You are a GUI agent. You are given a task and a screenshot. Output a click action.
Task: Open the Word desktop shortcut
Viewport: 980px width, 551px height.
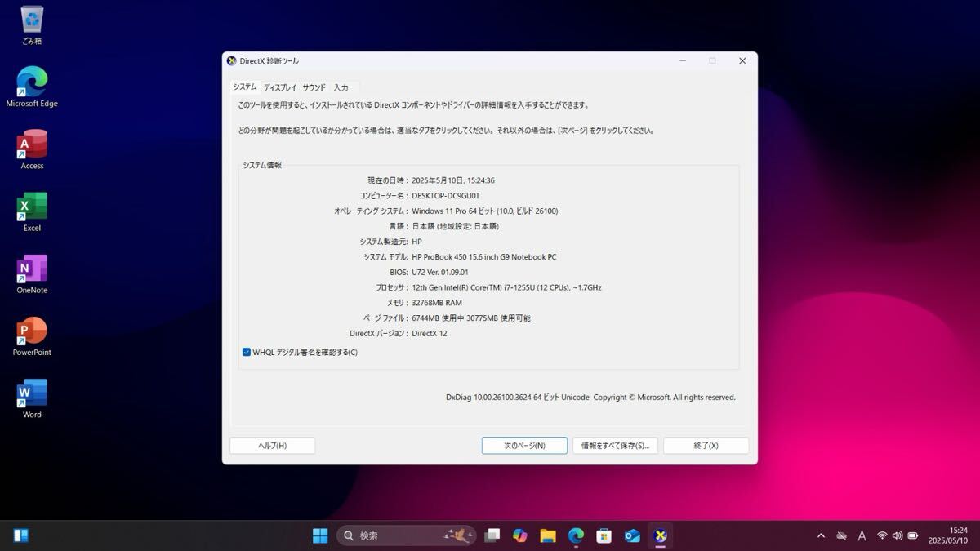[32, 398]
